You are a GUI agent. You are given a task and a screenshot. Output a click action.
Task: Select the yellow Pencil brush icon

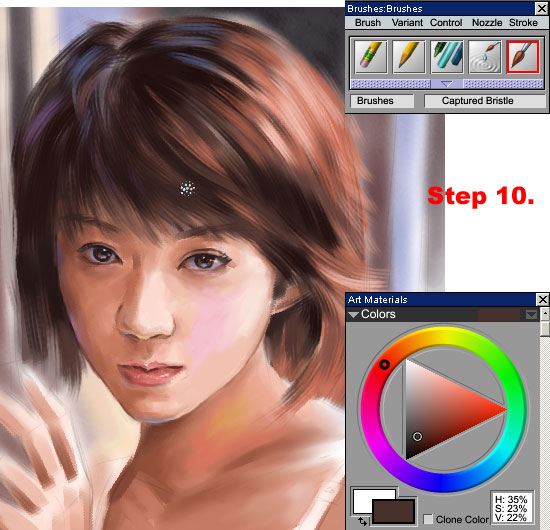[x=409, y=57]
